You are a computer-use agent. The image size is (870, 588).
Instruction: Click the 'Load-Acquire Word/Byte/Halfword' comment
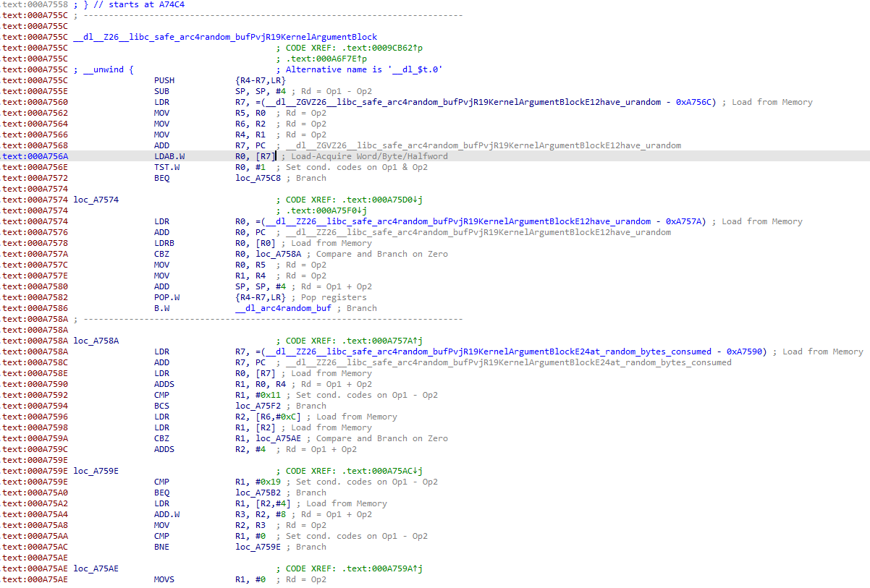tap(369, 156)
